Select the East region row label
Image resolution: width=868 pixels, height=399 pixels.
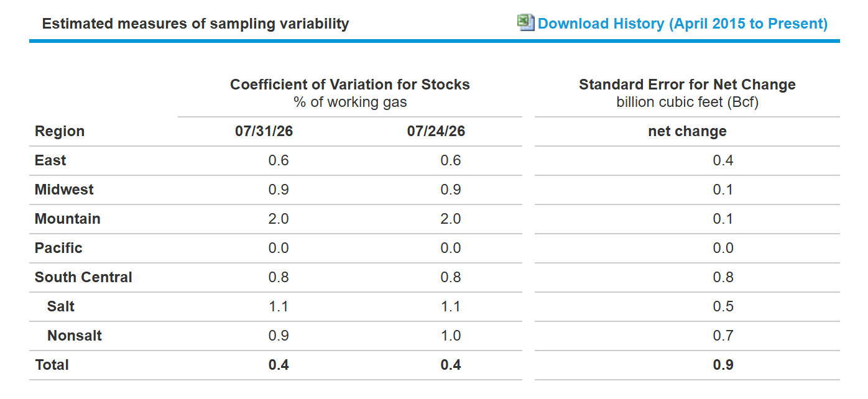coord(50,160)
